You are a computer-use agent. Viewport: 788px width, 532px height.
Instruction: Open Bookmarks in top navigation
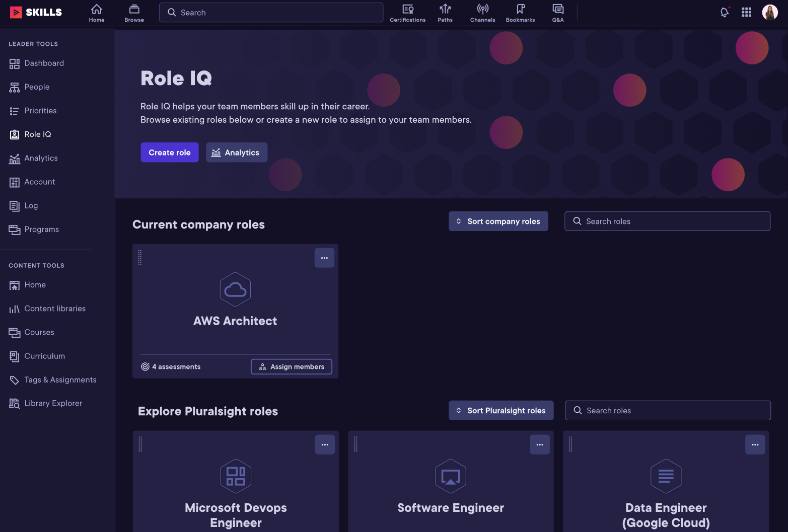click(521, 13)
